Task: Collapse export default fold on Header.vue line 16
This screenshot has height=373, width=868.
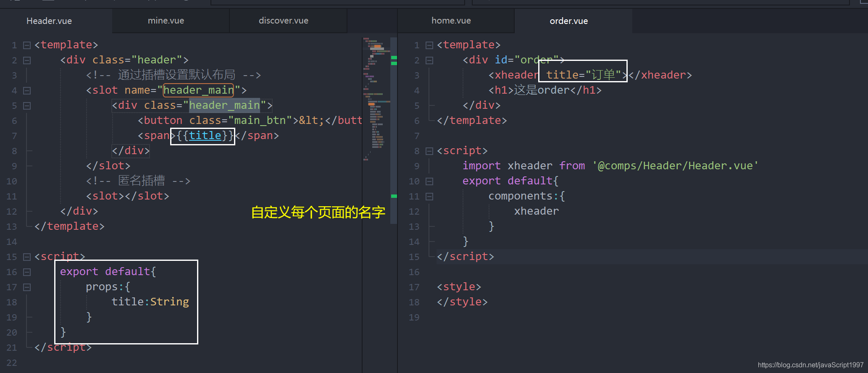Action: click(x=27, y=272)
